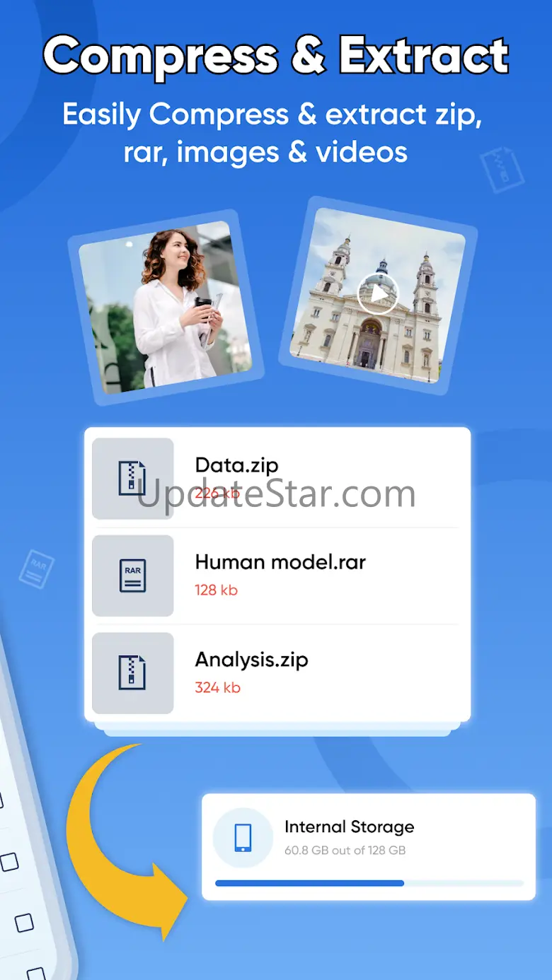Screen dimensions: 552x980
Task: Open the cathedral video thumbnail
Action: click(377, 296)
